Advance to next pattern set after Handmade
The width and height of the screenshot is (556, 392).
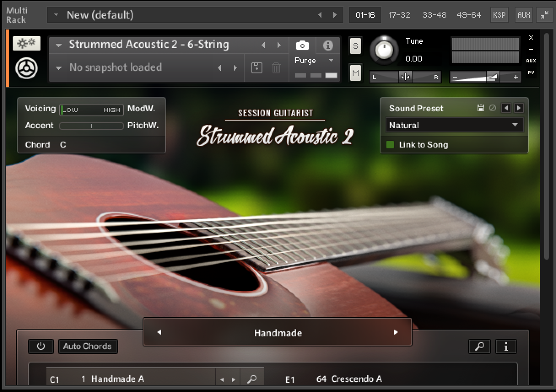(395, 333)
